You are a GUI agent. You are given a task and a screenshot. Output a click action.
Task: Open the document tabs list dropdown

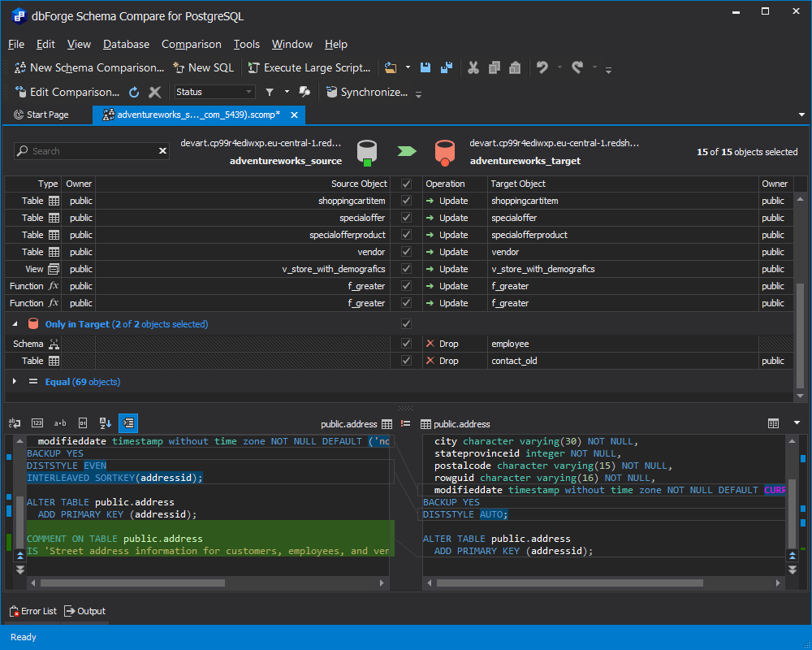(801, 115)
